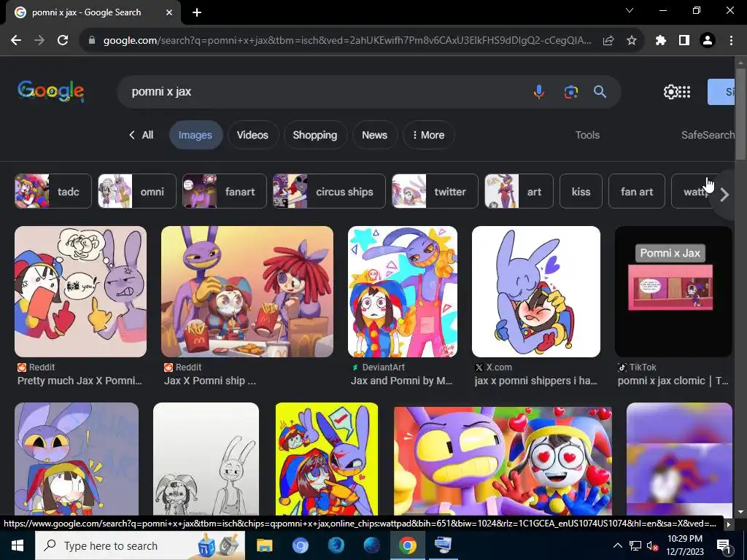Select the 'fanart' filter chip

(x=225, y=192)
